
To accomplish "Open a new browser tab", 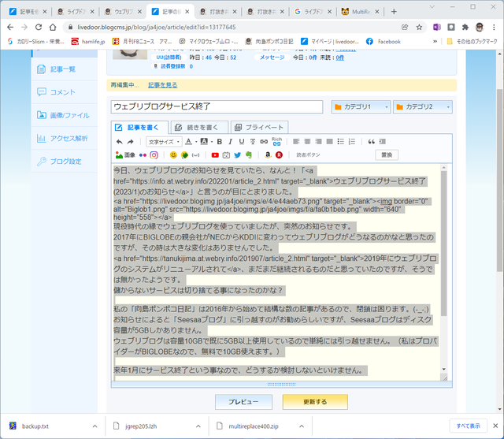I will [394, 12].
